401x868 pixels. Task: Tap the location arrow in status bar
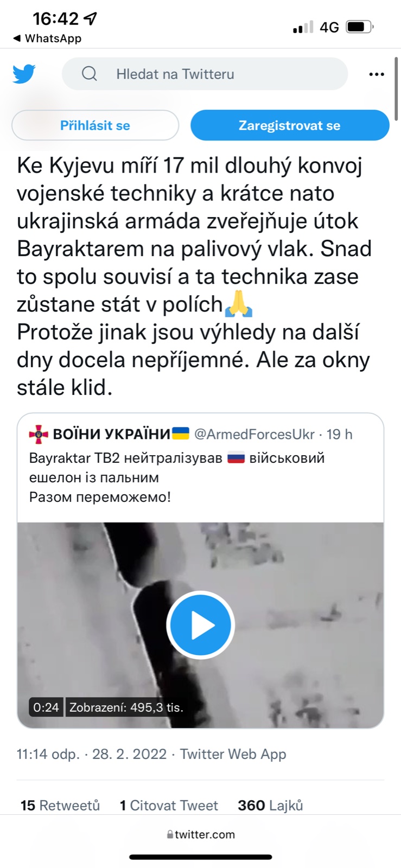pyautogui.click(x=91, y=19)
